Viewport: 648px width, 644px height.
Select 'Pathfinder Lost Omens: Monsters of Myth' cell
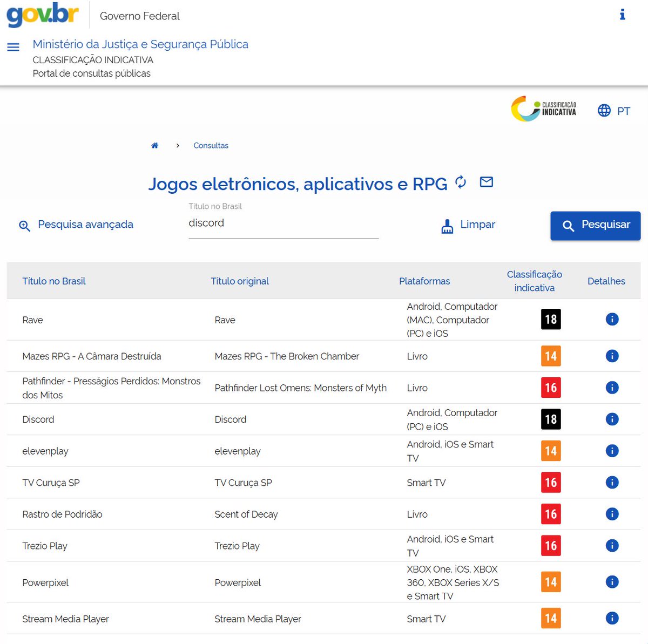301,388
